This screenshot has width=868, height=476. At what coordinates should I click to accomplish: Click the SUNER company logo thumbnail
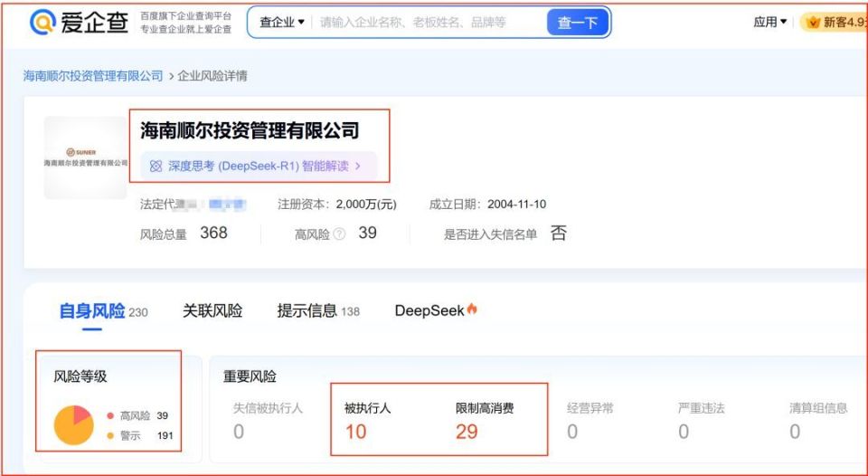tap(86, 157)
